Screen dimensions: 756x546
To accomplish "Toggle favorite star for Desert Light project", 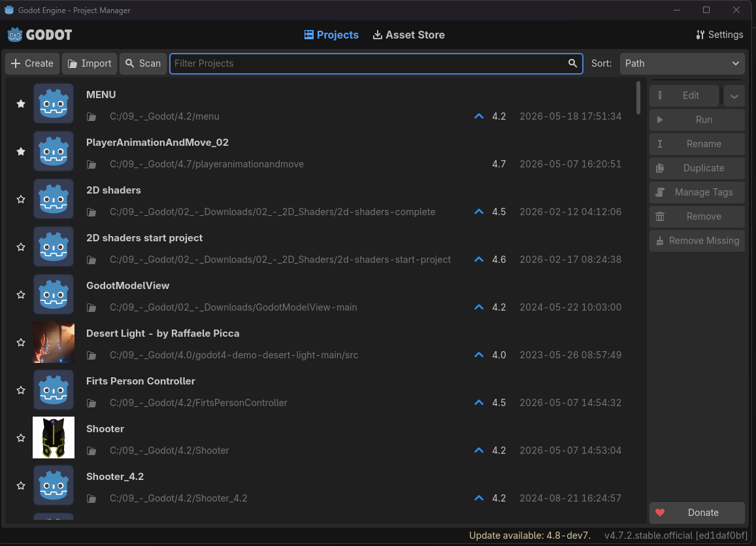I will pyautogui.click(x=21, y=343).
